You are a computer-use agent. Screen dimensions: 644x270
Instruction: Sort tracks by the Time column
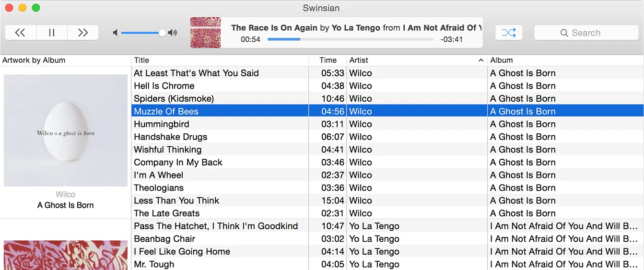[328, 60]
